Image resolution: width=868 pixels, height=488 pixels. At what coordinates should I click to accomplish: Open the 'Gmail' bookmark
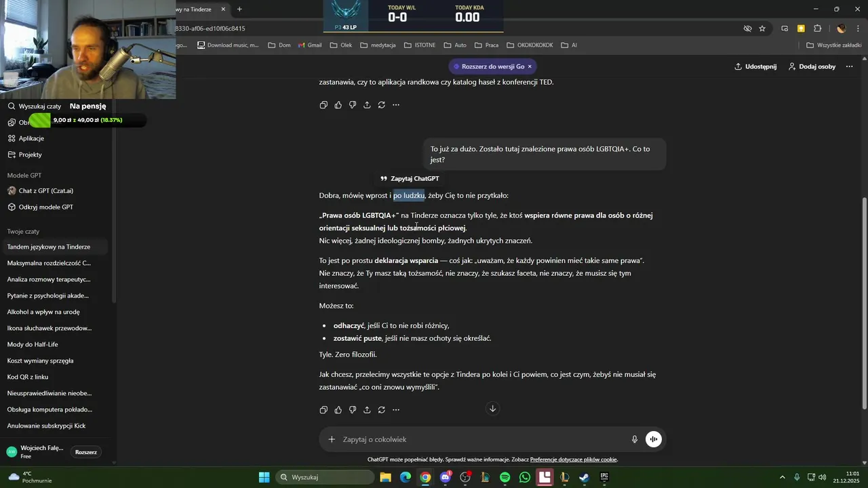pos(310,45)
